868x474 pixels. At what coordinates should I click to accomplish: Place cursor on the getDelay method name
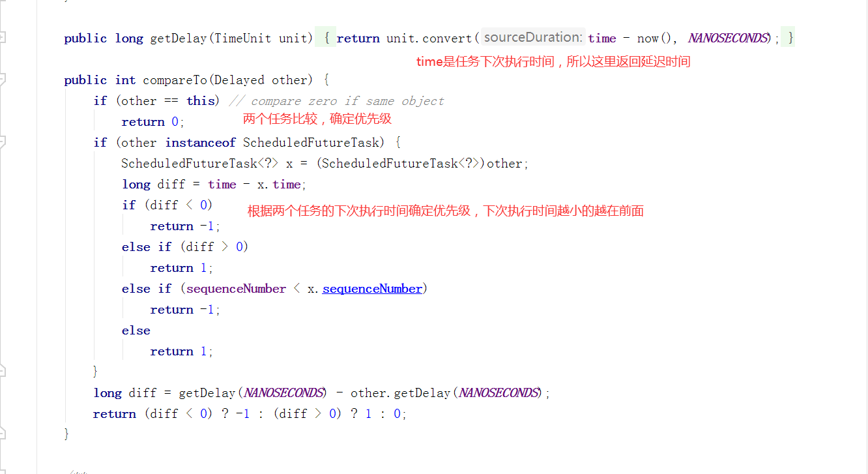click(x=179, y=38)
